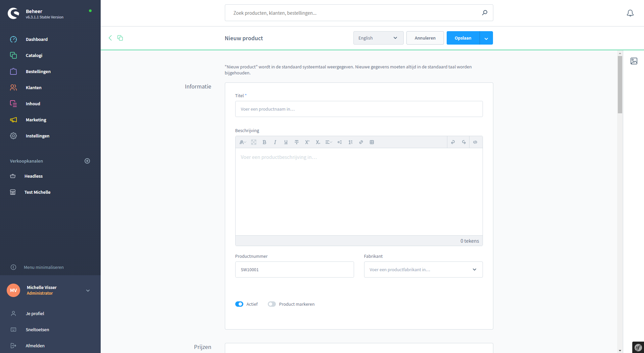The height and width of the screenshot is (353, 644).
Task: Insert a table in the description
Action: tap(372, 142)
